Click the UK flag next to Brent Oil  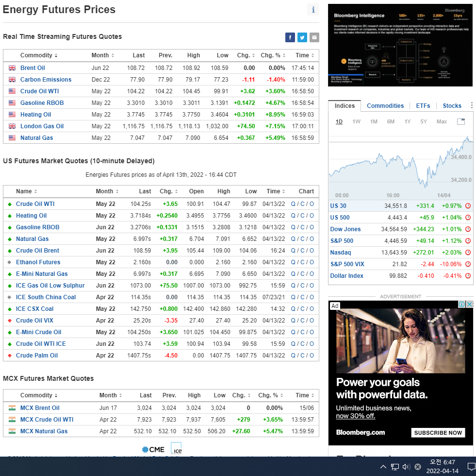[x=12, y=68]
